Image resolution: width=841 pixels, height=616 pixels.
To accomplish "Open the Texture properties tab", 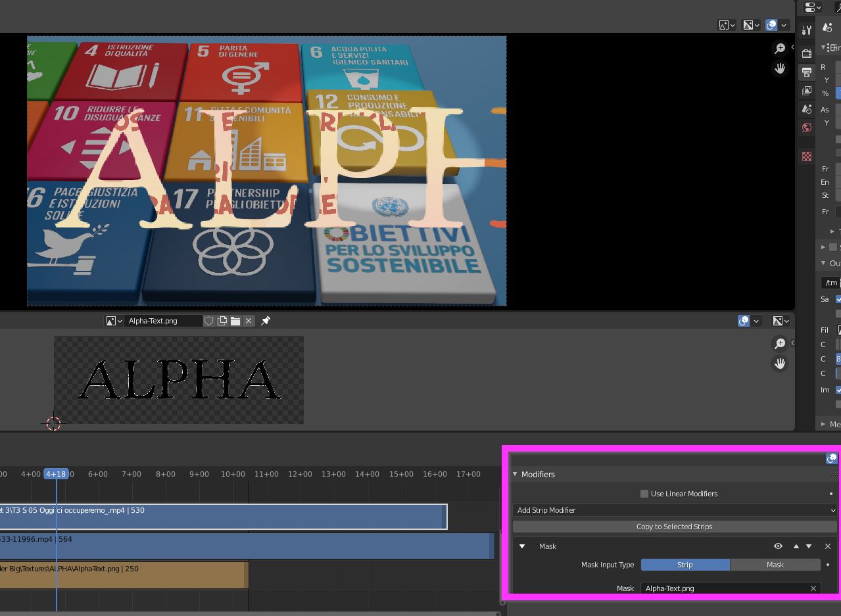I will 807,156.
